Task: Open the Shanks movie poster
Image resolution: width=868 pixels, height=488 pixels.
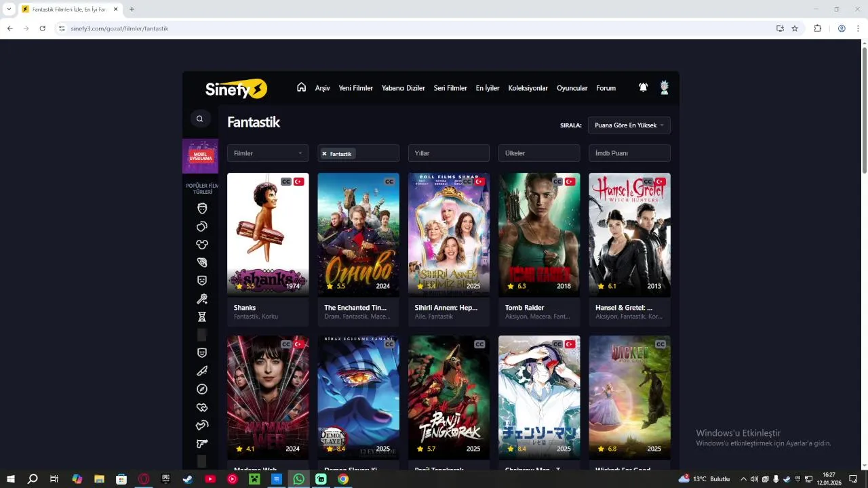Action: point(268,235)
